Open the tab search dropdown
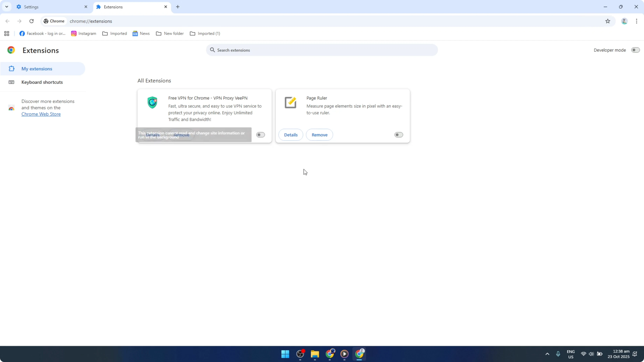Image resolution: width=644 pixels, height=362 pixels. pos(6,7)
